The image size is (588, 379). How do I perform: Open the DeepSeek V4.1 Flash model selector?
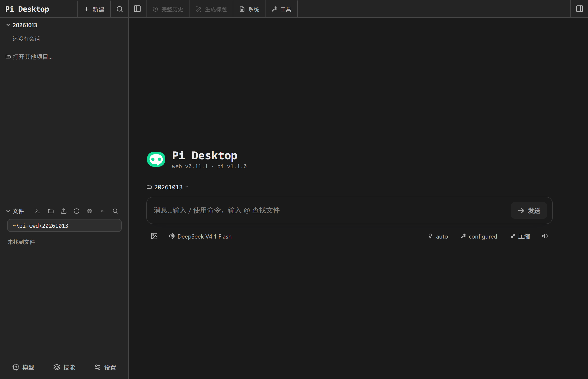coord(200,236)
